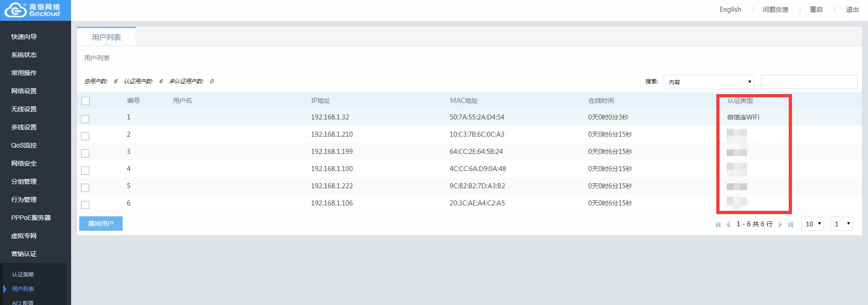Switch language to English
This screenshot has width=868, height=305.
tap(730, 10)
